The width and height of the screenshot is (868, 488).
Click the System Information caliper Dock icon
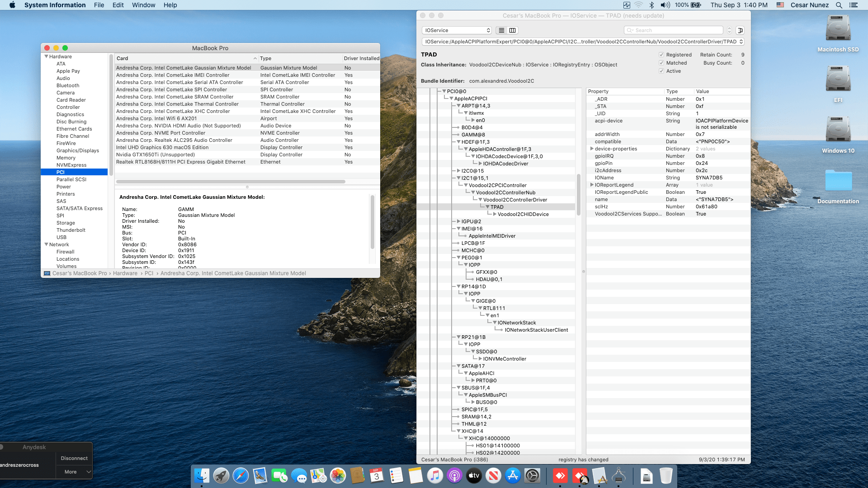pyautogui.click(x=618, y=476)
